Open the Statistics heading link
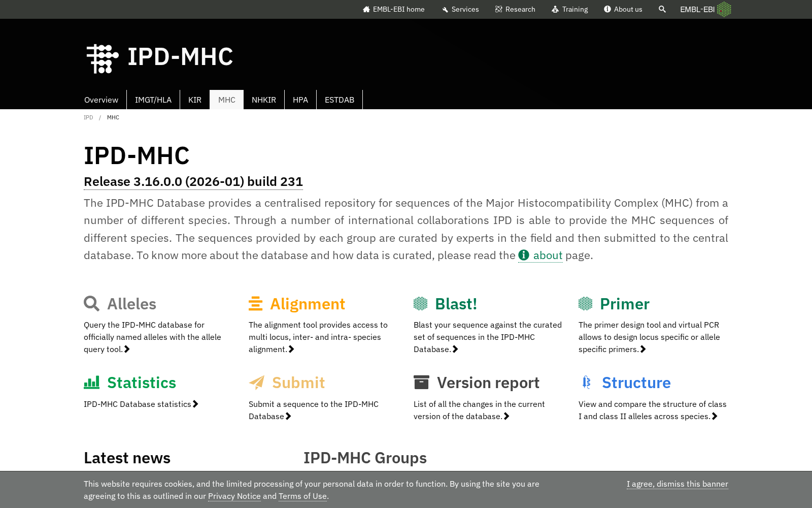 pyautogui.click(x=142, y=383)
